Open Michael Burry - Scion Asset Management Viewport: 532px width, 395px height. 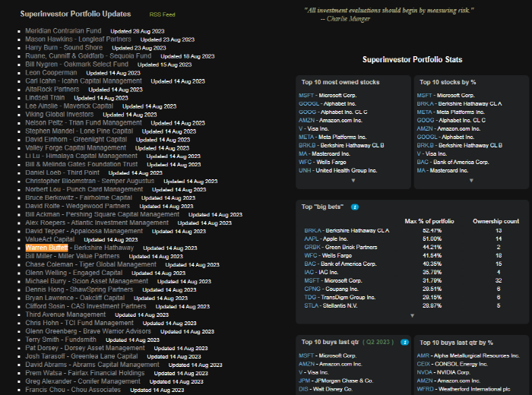(87, 281)
